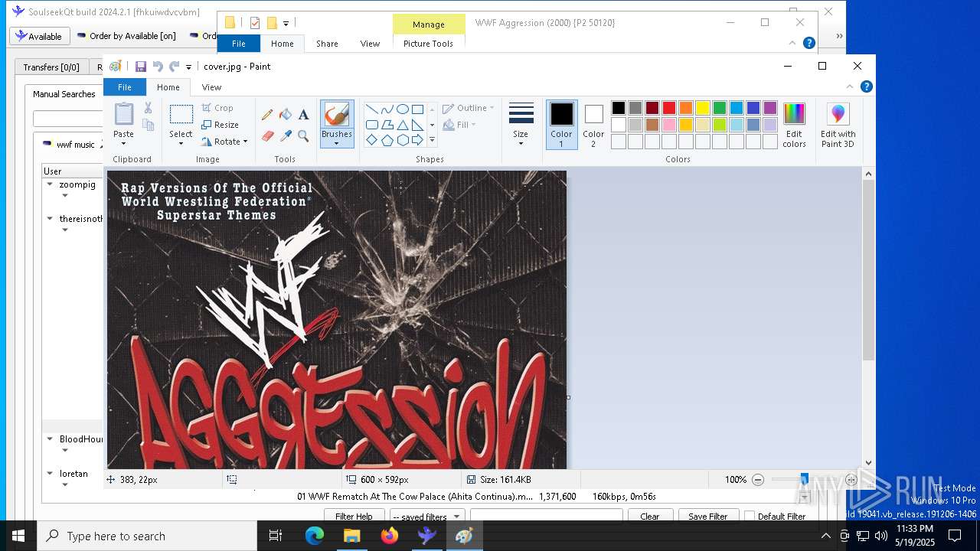Choose the Triangle shape

(x=402, y=125)
